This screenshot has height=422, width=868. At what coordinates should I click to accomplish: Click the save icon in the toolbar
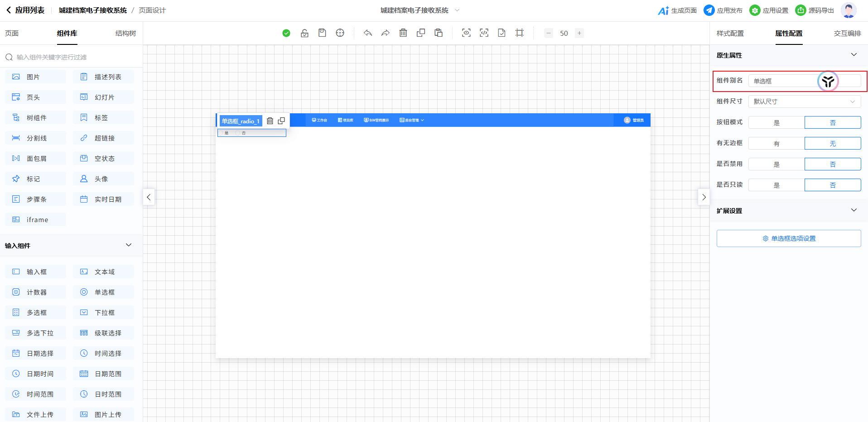322,33
